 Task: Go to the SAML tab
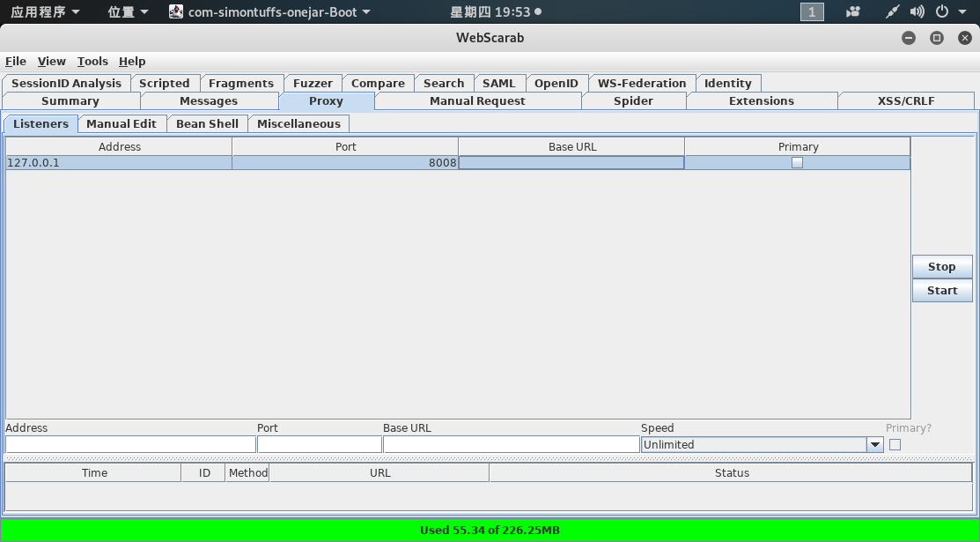pyautogui.click(x=498, y=83)
